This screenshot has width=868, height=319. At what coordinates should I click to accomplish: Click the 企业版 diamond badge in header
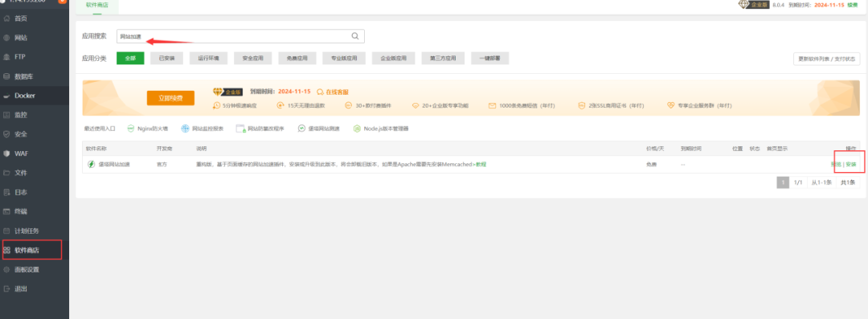pyautogui.click(x=753, y=5)
